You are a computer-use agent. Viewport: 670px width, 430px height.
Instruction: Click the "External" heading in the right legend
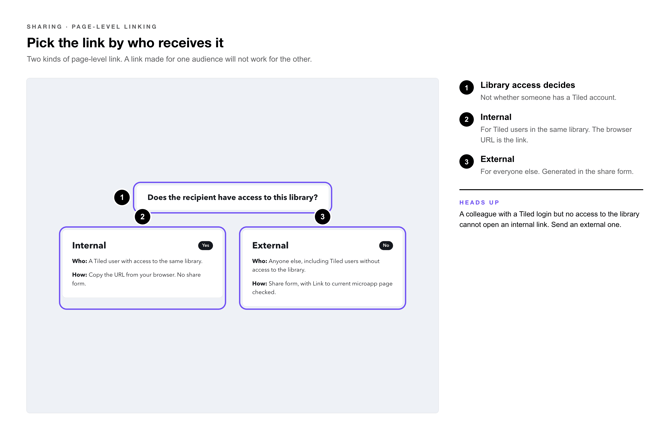(x=497, y=159)
